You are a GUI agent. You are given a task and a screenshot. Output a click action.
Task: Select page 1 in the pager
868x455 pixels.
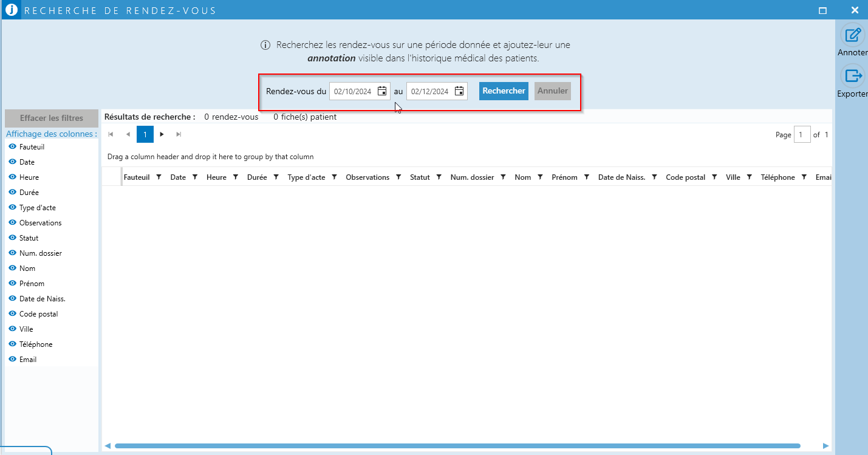(145, 134)
